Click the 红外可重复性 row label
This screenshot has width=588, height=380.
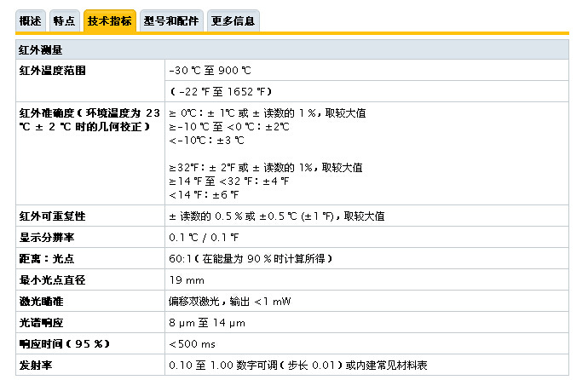[x=52, y=216]
